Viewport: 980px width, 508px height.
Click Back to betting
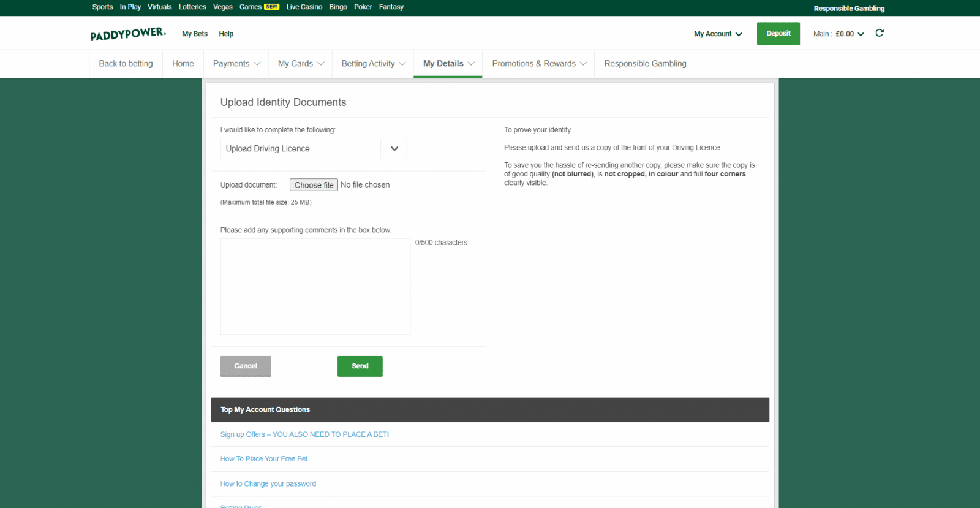(126, 64)
